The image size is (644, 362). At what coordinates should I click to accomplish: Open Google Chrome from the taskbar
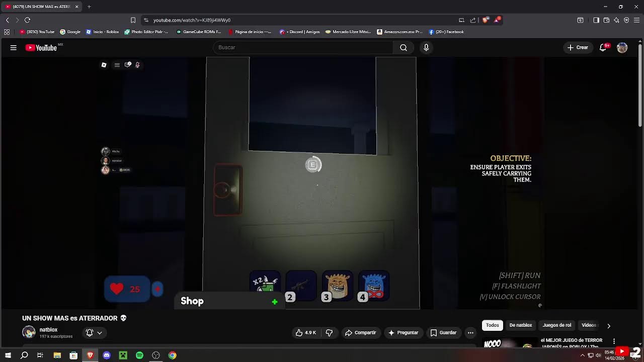click(x=172, y=355)
